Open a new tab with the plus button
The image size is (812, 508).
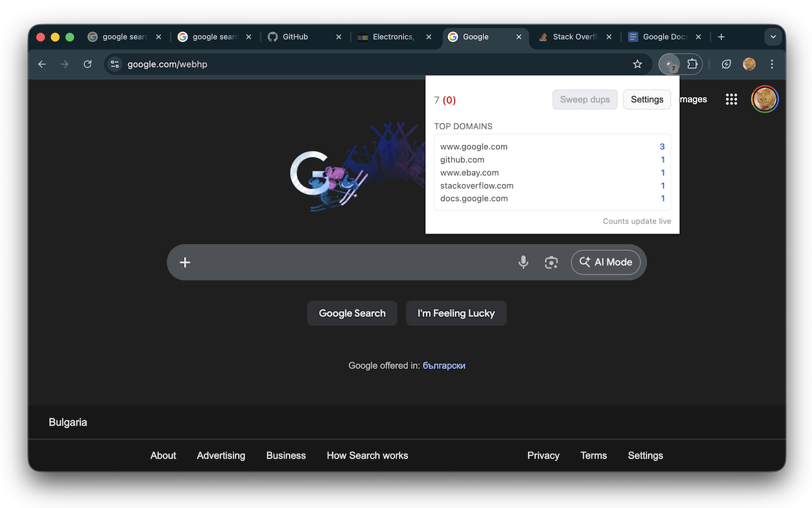721,37
